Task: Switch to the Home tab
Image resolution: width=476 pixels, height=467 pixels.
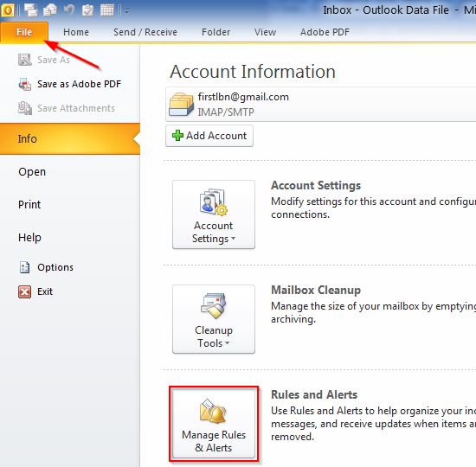Action: click(x=76, y=32)
